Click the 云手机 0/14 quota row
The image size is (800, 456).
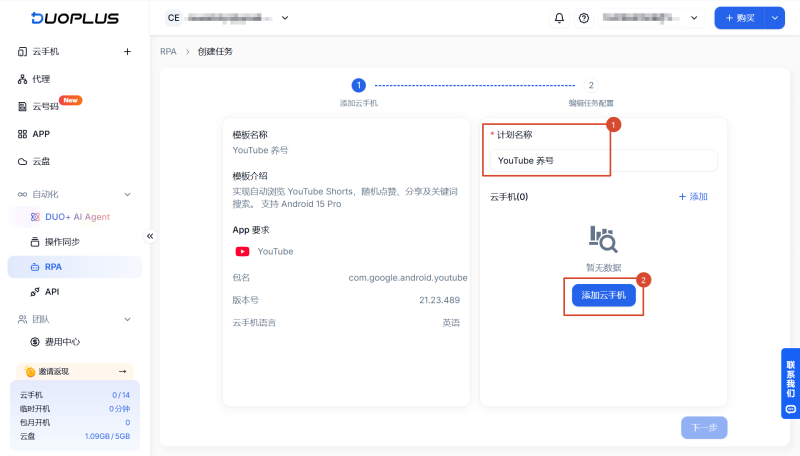coord(74,395)
